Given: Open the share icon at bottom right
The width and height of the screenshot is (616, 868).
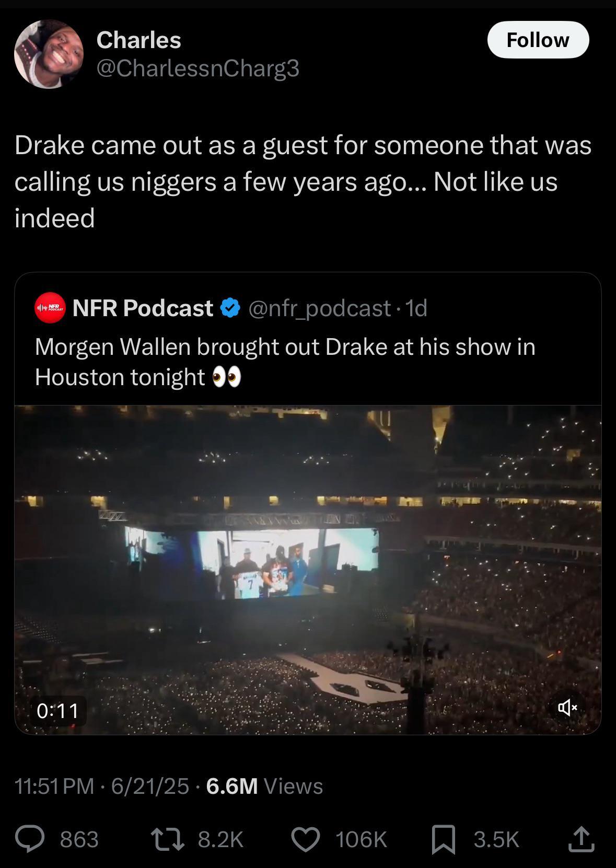Looking at the screenshot, I should pos(580,839).
